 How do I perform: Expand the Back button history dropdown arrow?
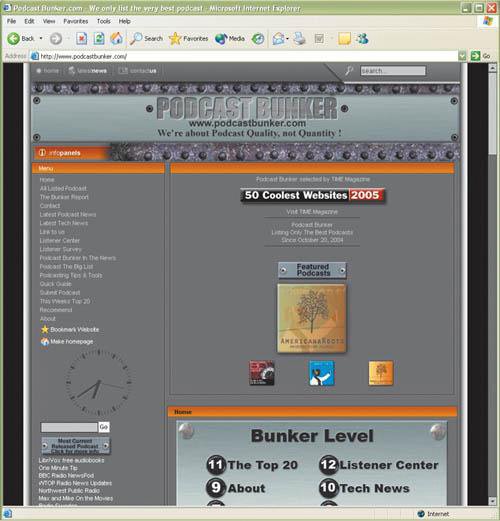41,39
